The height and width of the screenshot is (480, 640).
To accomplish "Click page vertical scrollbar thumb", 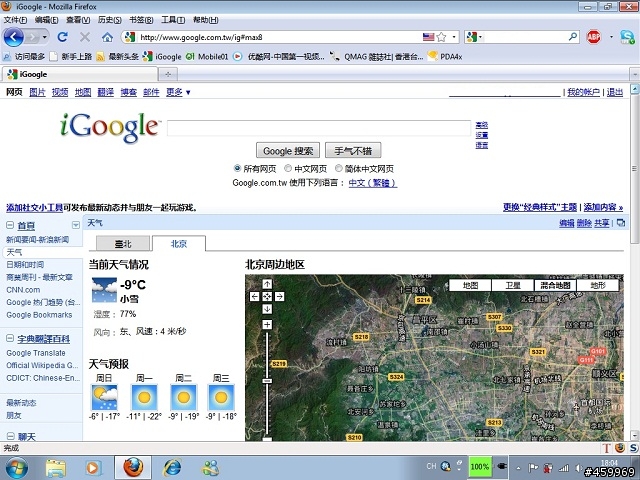I will coord(635,169).
